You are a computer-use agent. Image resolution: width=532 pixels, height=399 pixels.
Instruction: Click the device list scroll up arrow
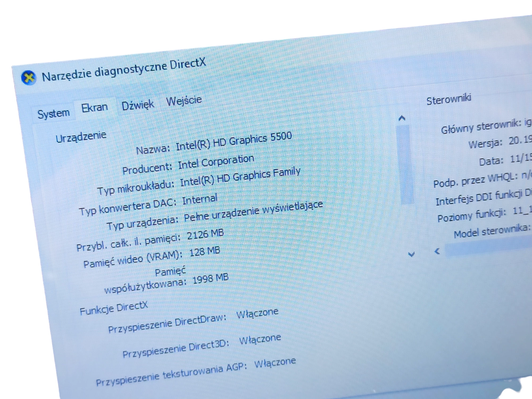[402, 118]
